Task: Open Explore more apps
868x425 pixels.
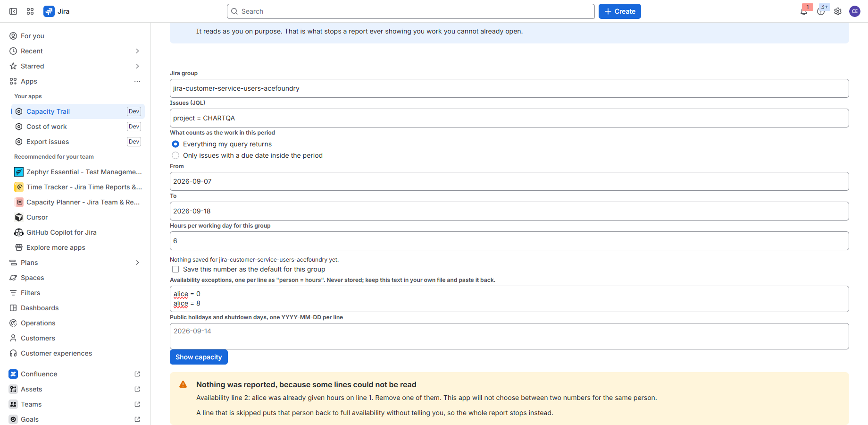Action: [x=78, y=247]
